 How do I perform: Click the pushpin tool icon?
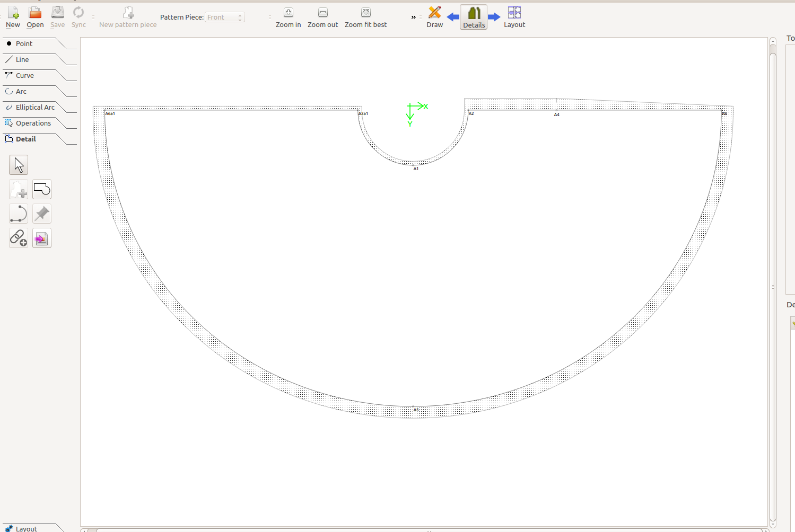point(42,214)
